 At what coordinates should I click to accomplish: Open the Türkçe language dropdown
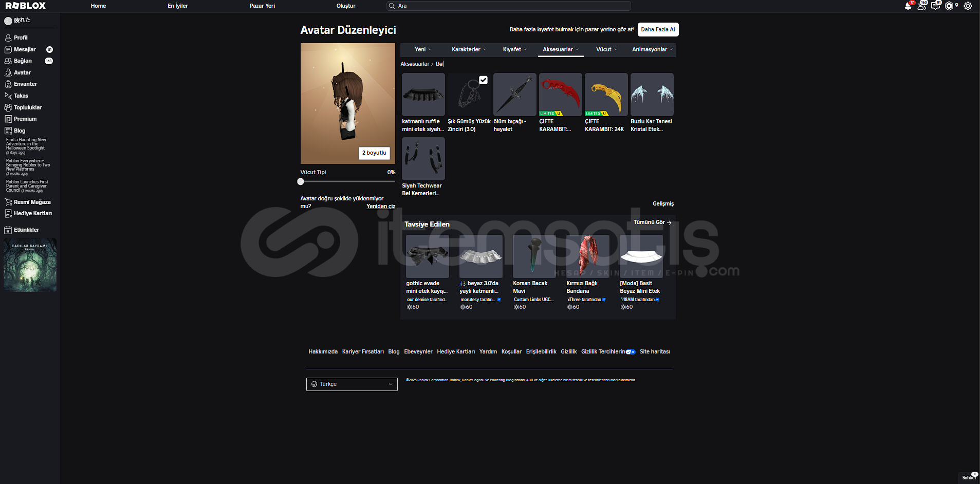(352, 384)
